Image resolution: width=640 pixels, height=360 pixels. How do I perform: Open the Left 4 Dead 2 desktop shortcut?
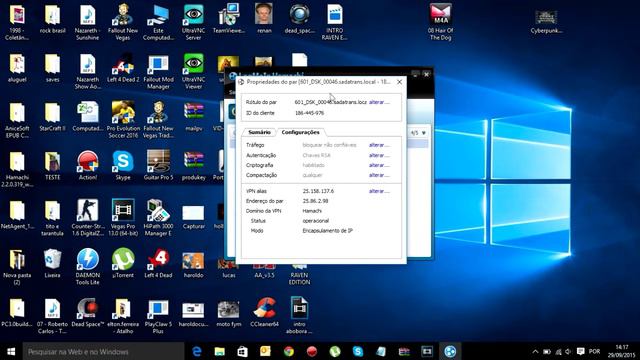[x=123, y=68]
